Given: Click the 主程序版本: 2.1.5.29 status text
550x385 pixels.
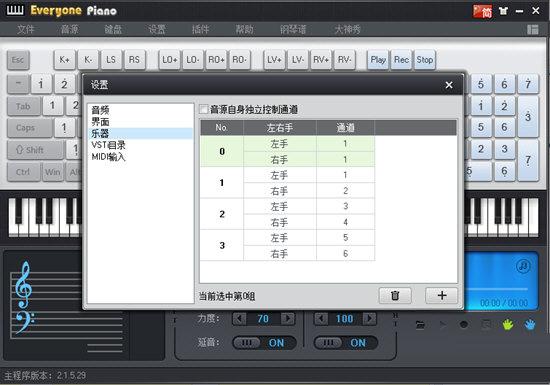Looking at the screenshot, I should pyautogui.click(x=45, y=376).
